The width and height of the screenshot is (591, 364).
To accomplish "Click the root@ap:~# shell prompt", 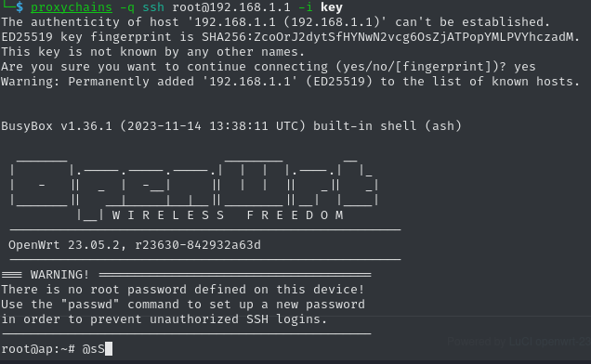I will [38, 349].
